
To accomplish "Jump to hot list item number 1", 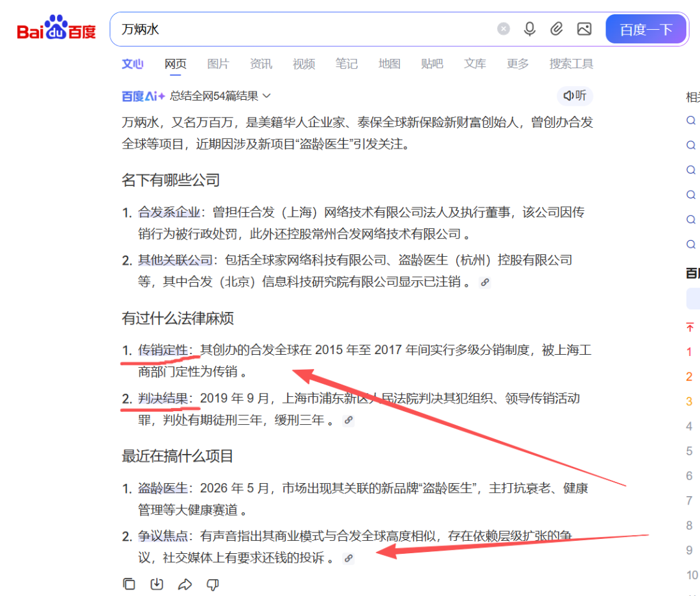I will tap(689, 352).
